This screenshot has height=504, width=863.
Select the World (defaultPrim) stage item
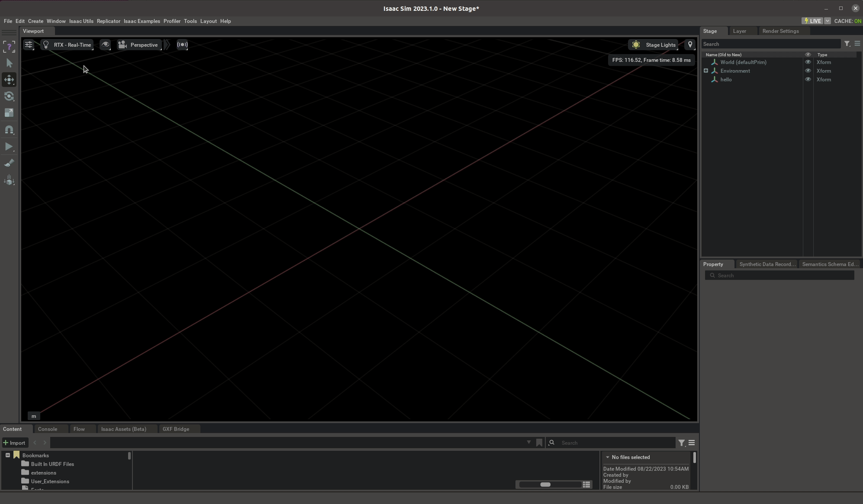pos(743,62)
